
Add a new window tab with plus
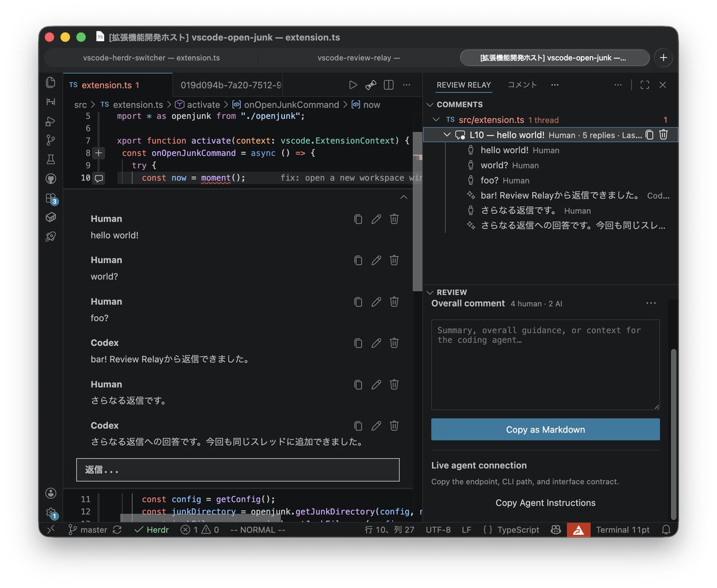[663, 57]
